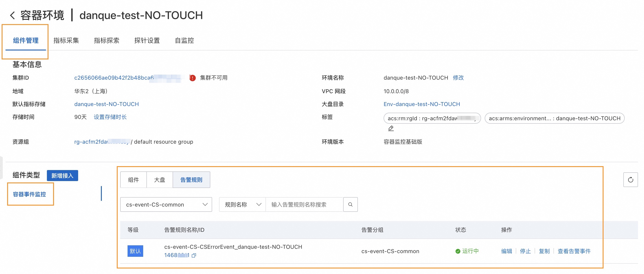Image resolution: width=644 pixels, height=274 pixels.
Task: Click the refresh icon button
Action: click(630, 180)
